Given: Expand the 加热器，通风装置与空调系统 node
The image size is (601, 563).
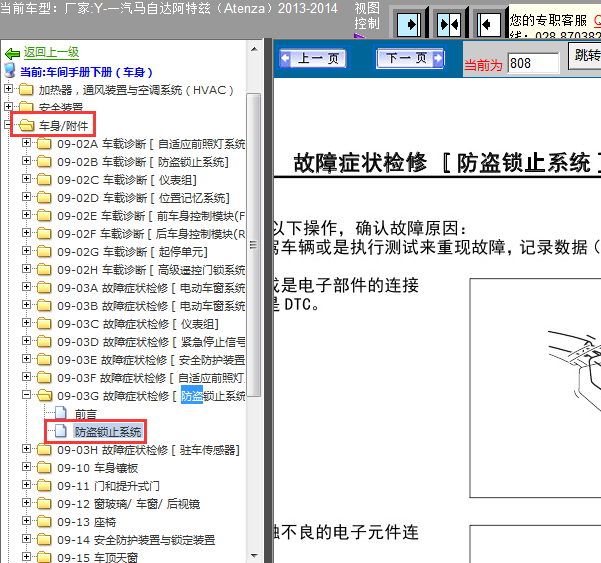Looking at the screenshot, I should pyautogui.click(x=8, y=89).
